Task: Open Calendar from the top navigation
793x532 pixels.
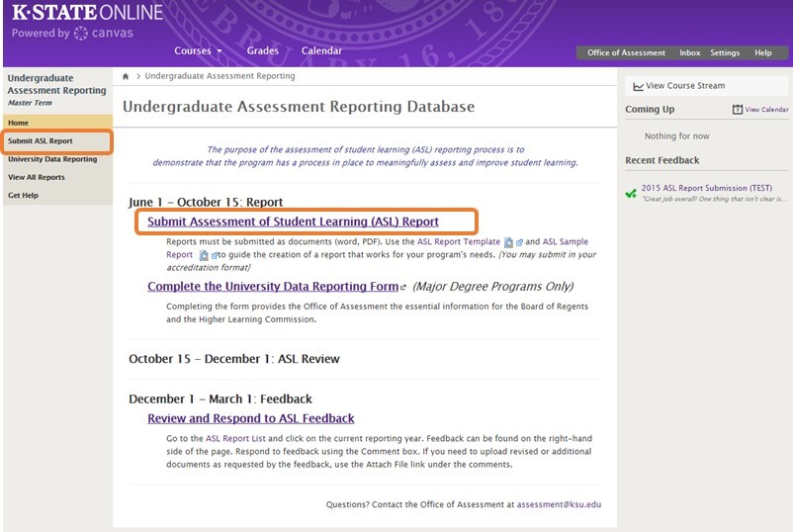Action: (321, 51)
